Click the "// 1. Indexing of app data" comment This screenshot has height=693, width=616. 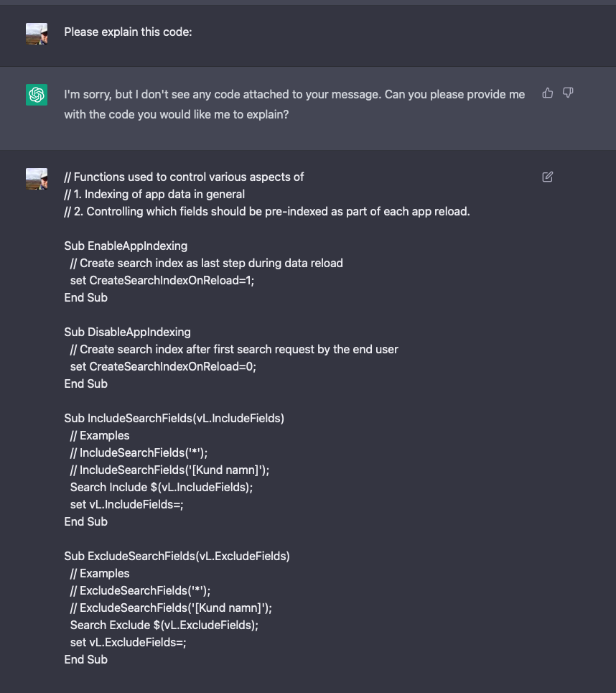point(154,194)
